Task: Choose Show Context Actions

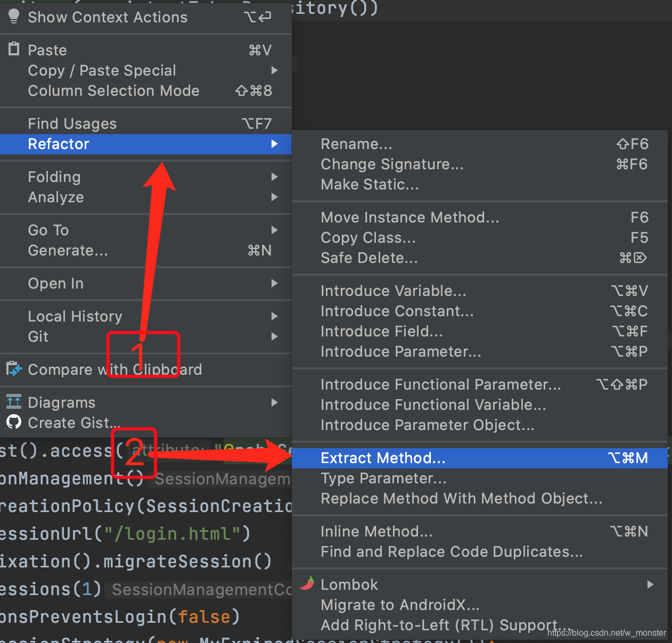Action: click(146, 17)
